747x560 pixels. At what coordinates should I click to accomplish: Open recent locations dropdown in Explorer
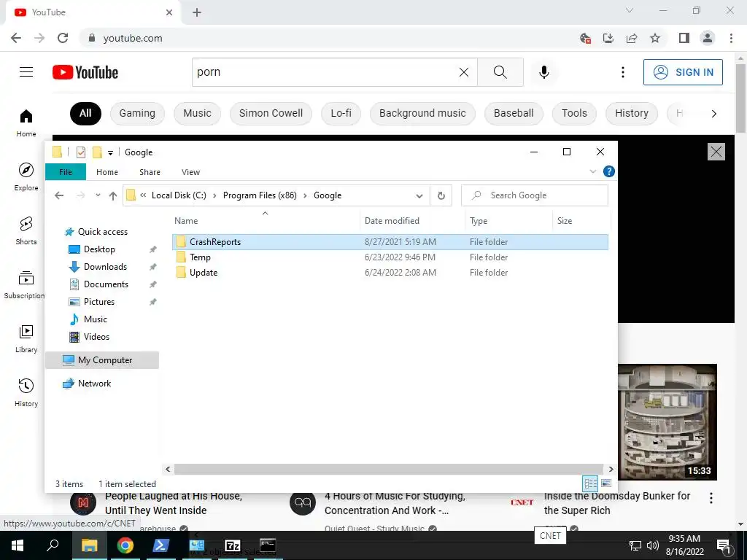[98, 195]
